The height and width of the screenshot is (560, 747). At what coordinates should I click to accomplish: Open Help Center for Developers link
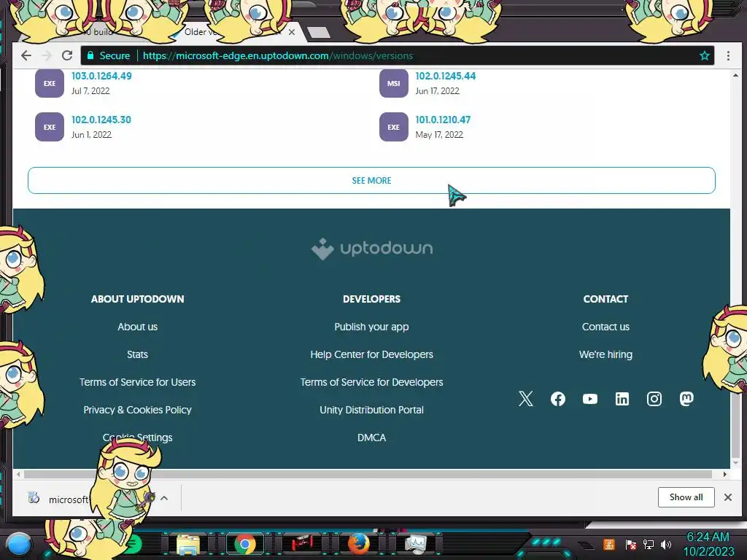(371, 354)
